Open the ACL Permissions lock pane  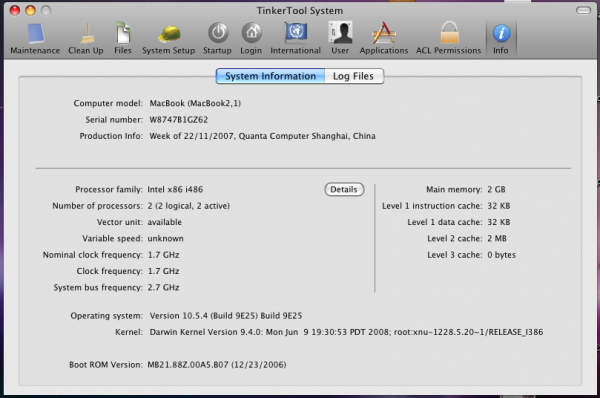[x=449, y=39]
